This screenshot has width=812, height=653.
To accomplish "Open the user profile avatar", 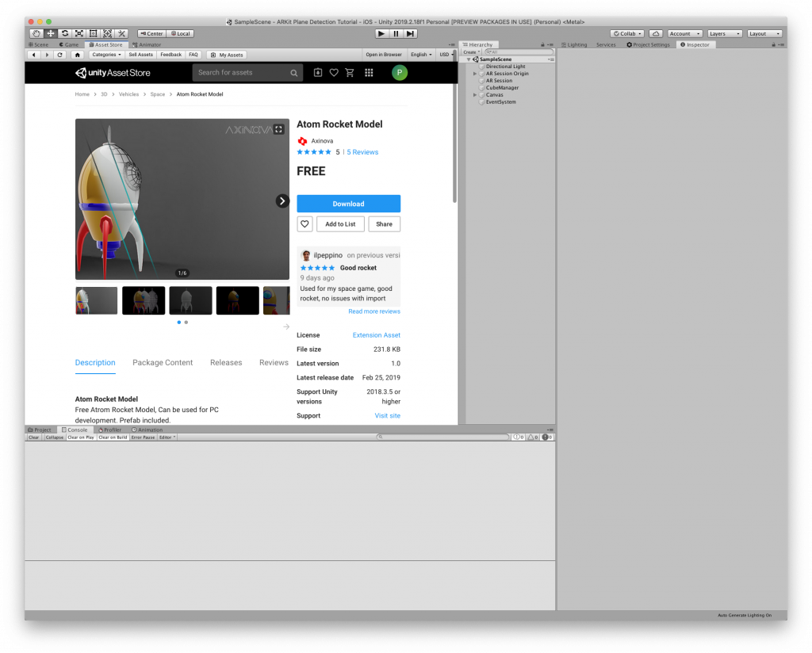I will pyautogui.click(x=400, y=73).
